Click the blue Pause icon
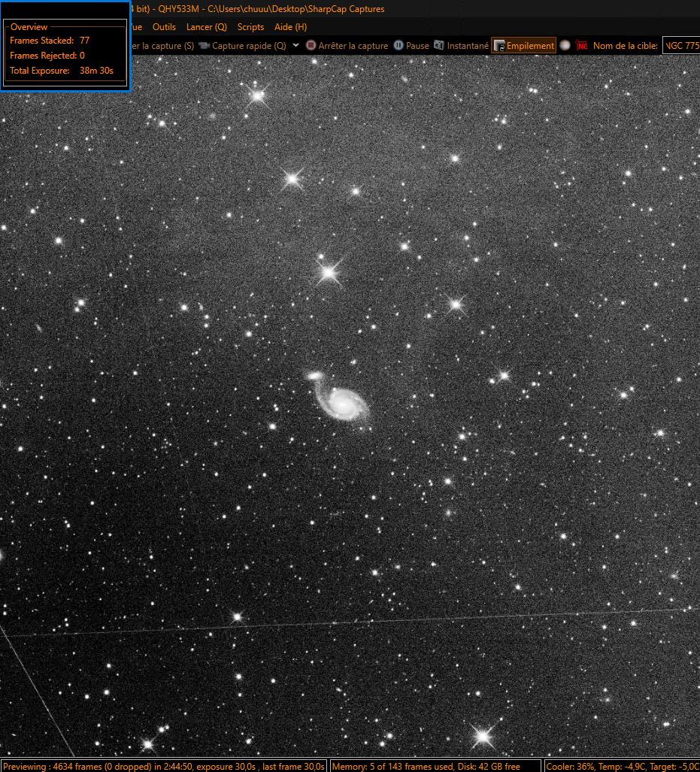The height and width of the screenshot is (772, 700). tap(398, 45)
